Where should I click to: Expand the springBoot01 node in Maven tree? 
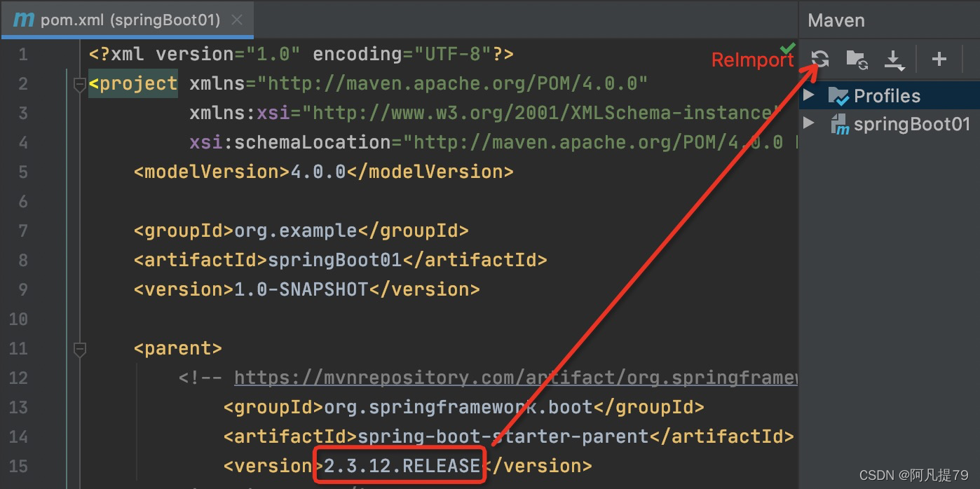(x=809, y=123)
